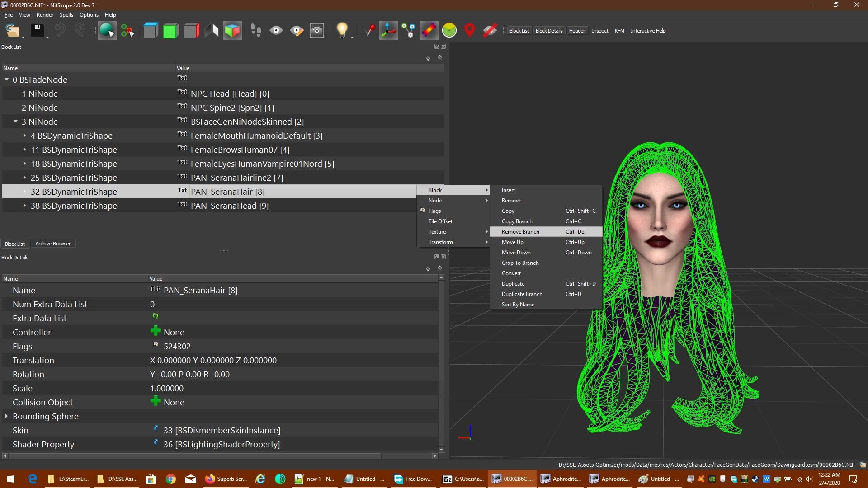The width and height of the screenshot is (868, 488).
Task: Toggle the green sphere toolbar icon
Action: pos(449,31)
